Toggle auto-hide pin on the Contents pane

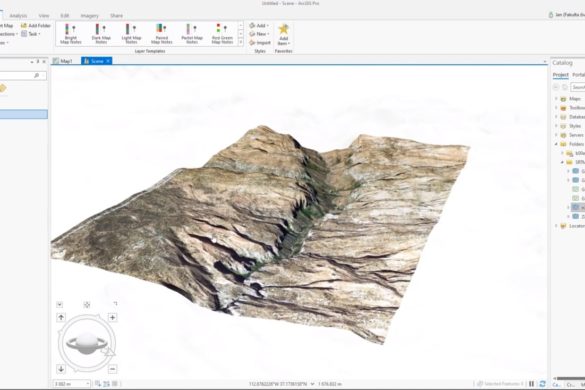coord(38,62)
